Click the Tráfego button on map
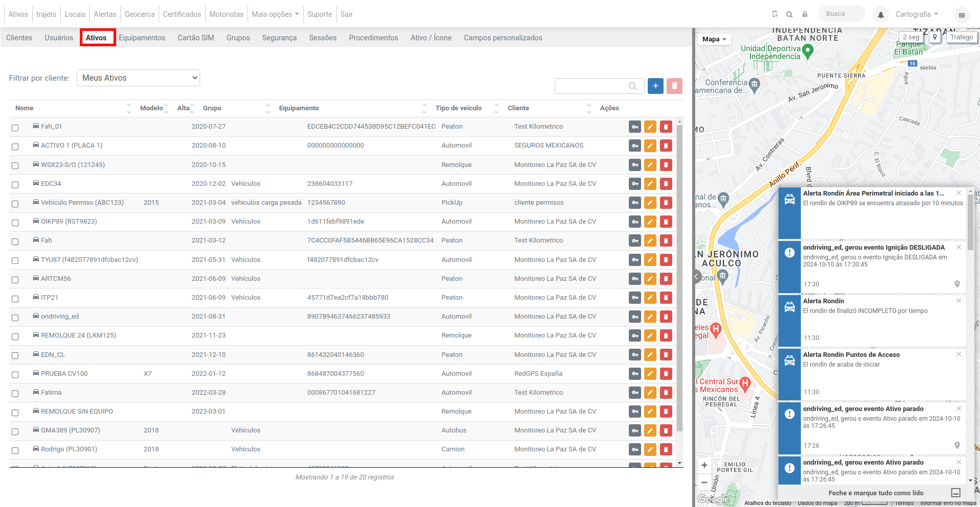Image resolution: width=980 pixels, height=507 pixels. pyautogui.click(x=962, y=37)
